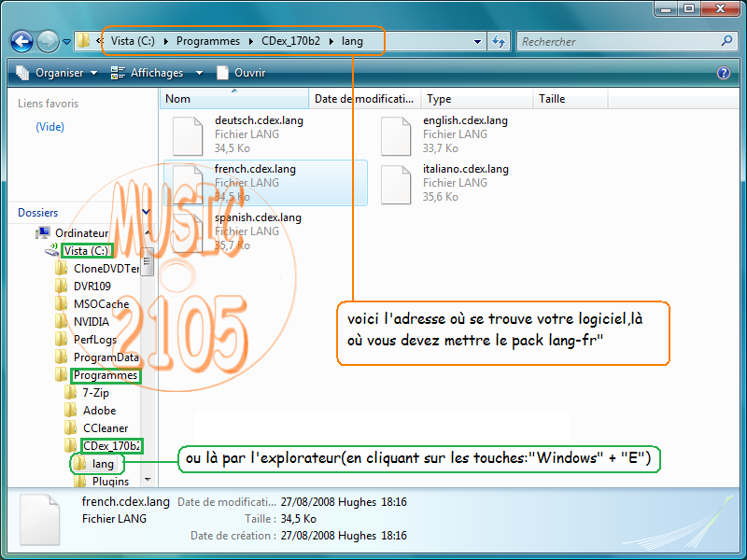Click the Hughes author value next to Date de création

357,536
